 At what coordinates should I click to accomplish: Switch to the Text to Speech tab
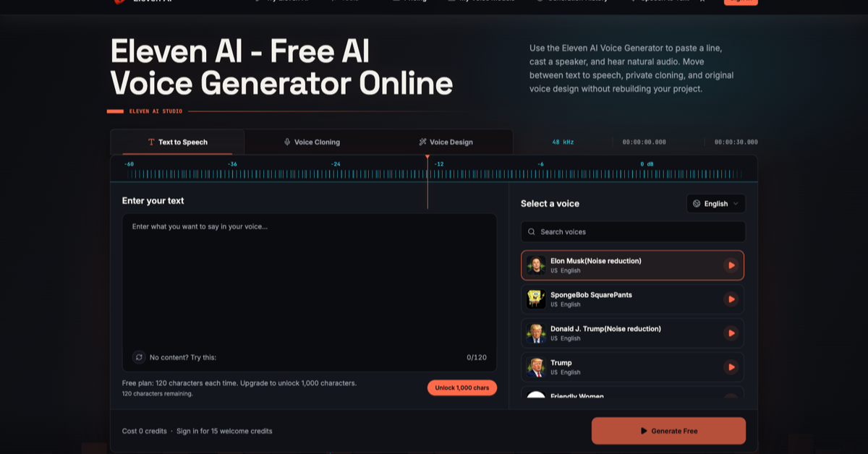[x=177, y=142]
